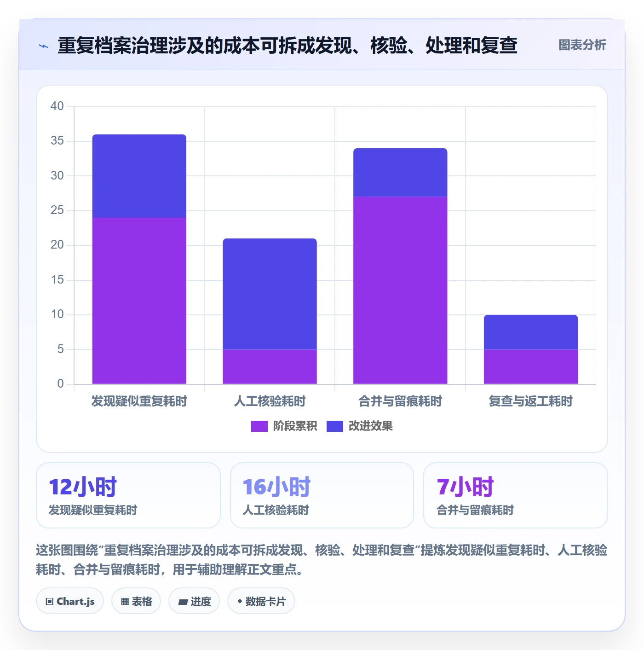Image resolution: width=644 pixels, height=650 pixels.
Task: Click the blue segment of 合并与留痕耗时 bar
Action: (400, 172)
